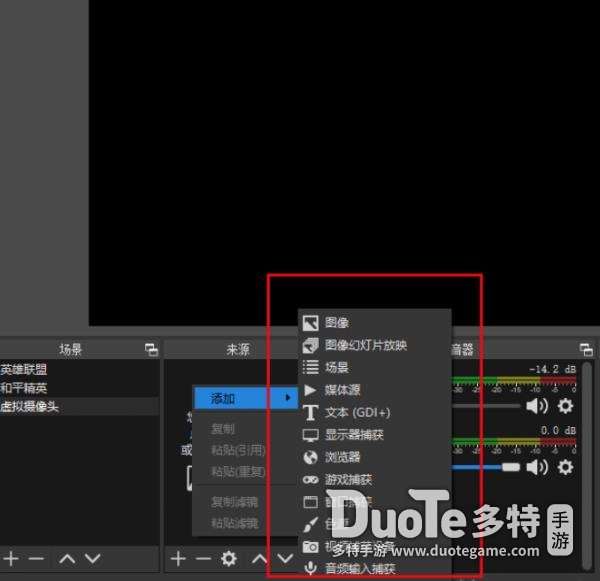Click the camera video capture device icon
Viewport: 600px width, 581px height.
click(310, 547)
